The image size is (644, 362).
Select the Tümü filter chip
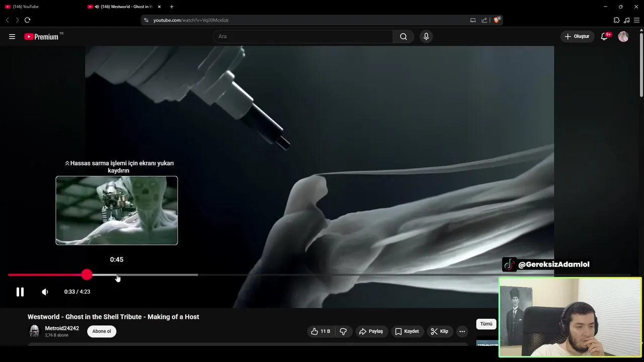pos(486,324)
